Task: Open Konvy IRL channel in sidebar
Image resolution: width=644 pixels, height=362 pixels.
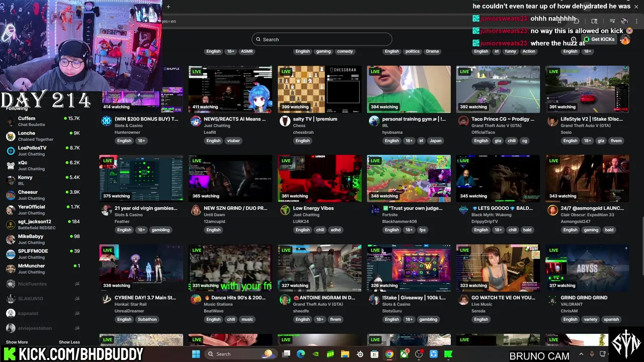Action: (x=43, y=180)
